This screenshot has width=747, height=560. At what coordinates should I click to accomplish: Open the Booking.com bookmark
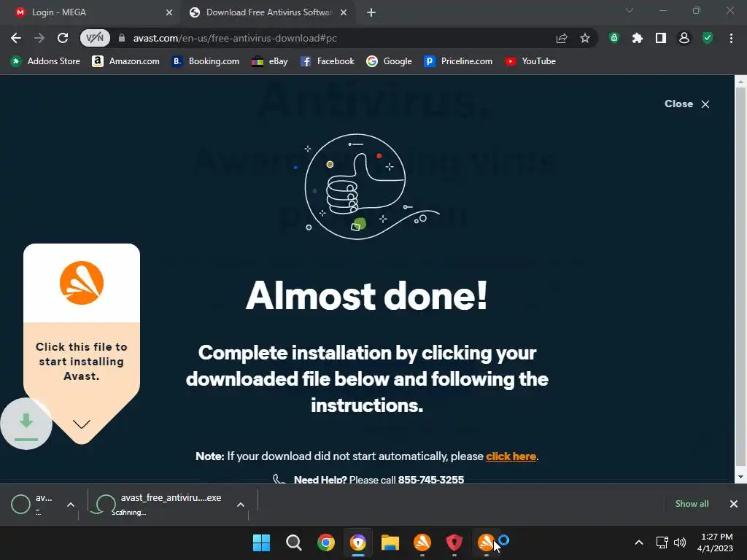[206, 61]
